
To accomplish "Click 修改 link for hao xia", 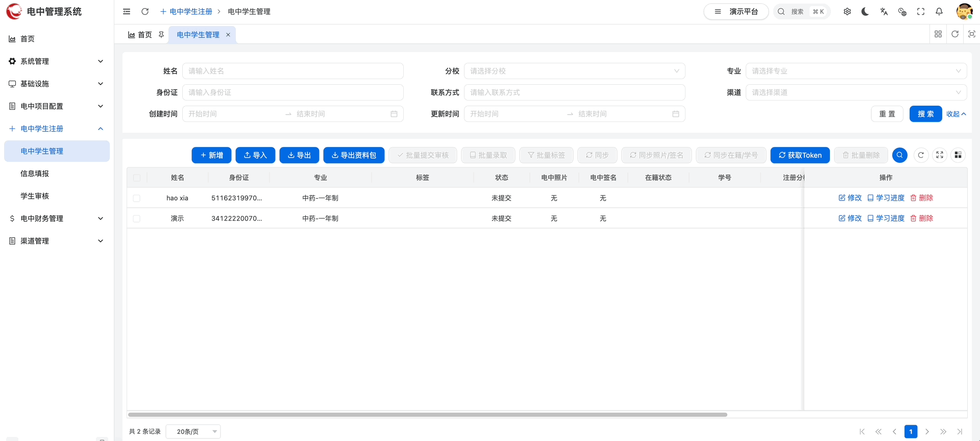I will [850, 198].
